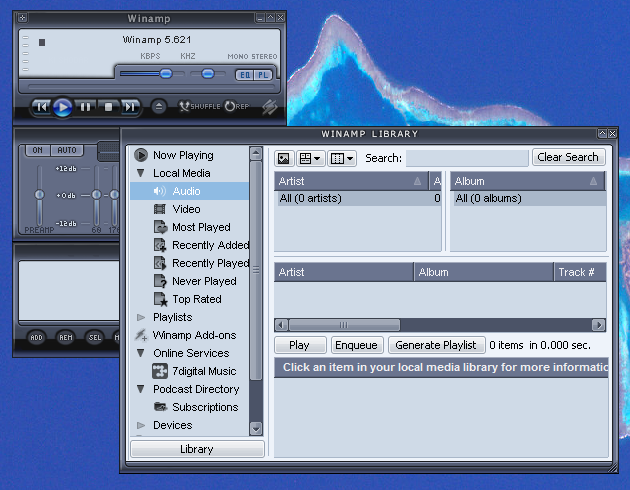The image size is (630, 490).
Task: Toggle the equalizer AUTO button
Action: pos(67,150)
